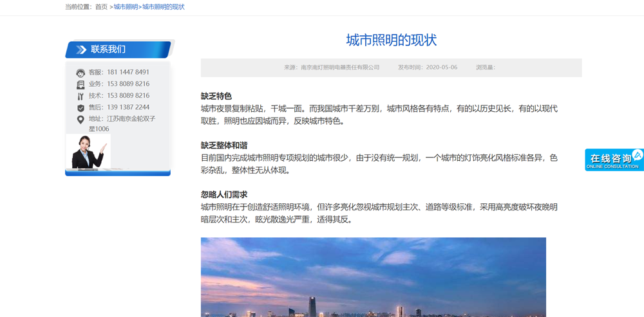Go to 首页 in the breadcrumb
The image size is (644, 317).
[x=101, y=7]
